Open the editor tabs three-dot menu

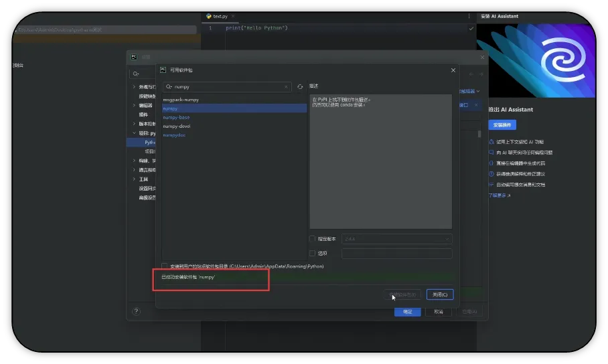click(x=469, y=16)
